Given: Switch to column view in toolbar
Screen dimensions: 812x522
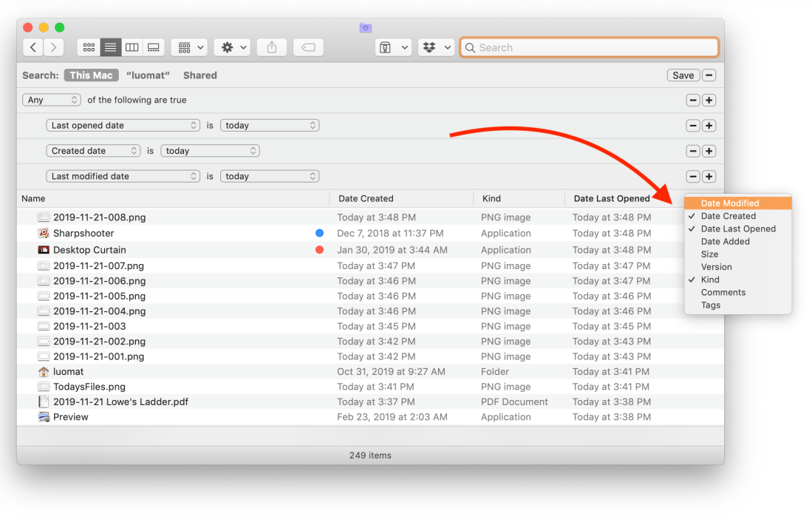Looking at the screenshot, I should click(x=132, y=47).
